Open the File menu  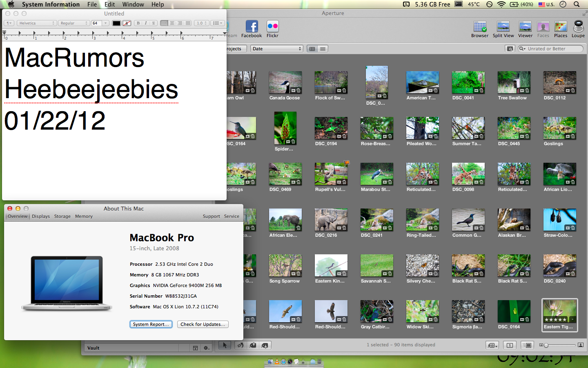[x=92, y=4]
